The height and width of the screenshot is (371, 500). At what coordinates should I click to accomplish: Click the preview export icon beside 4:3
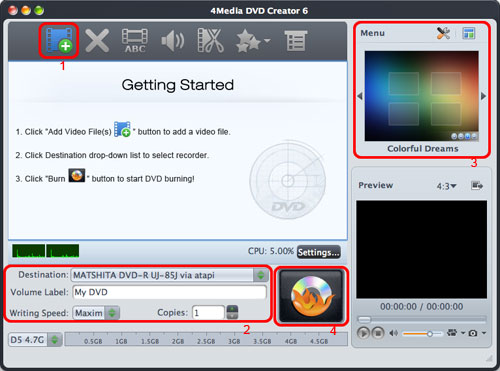click(477, 185)
